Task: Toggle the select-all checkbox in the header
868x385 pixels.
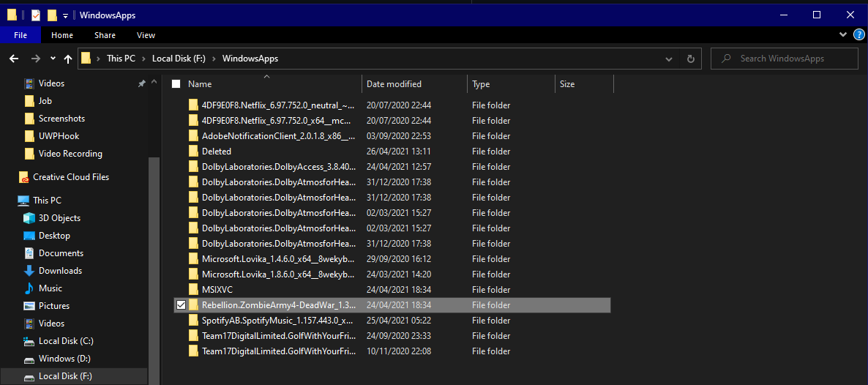Action: click(176, 84)
